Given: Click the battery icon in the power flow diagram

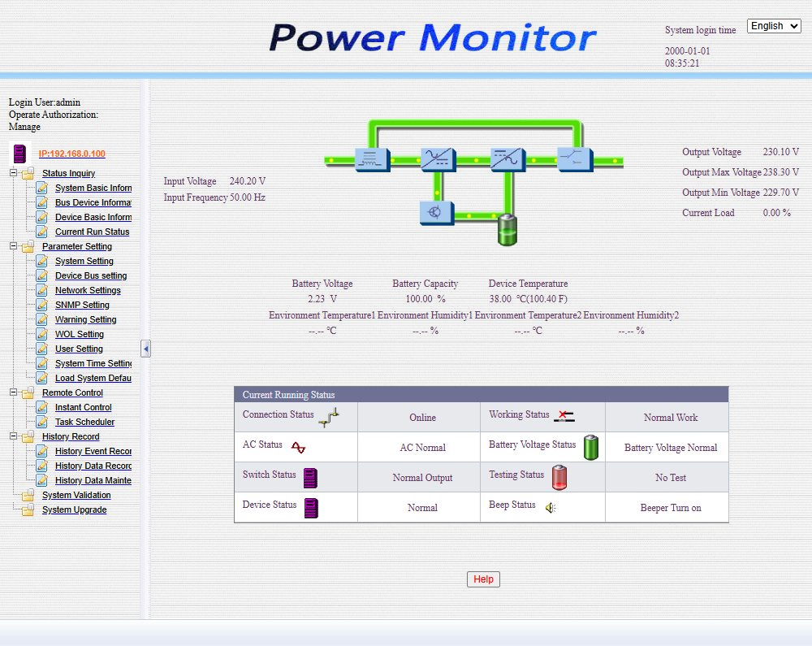Looking at the screenshot, I should pyautogui.click(x=507, y=231).
